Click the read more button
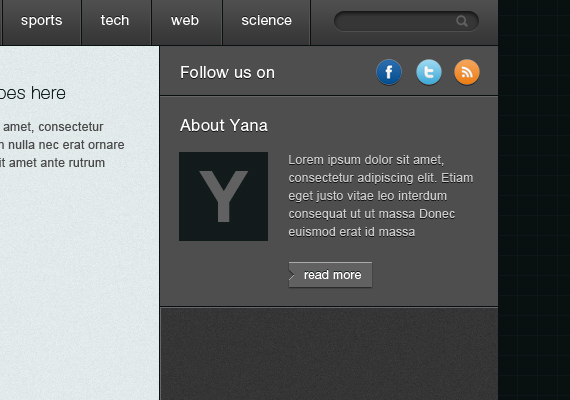Image resolution: width=570 pixels, height=400 pixels. [x=330, y=275]
